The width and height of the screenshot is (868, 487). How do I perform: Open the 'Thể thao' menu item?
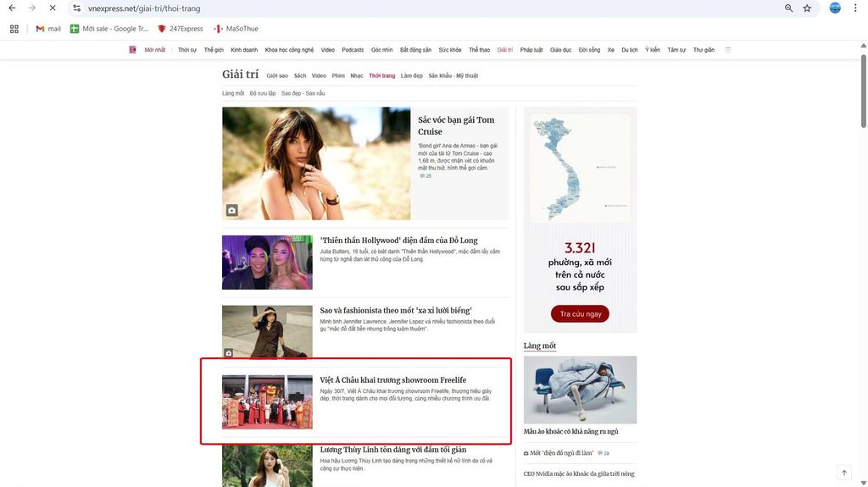coord(479,50)
